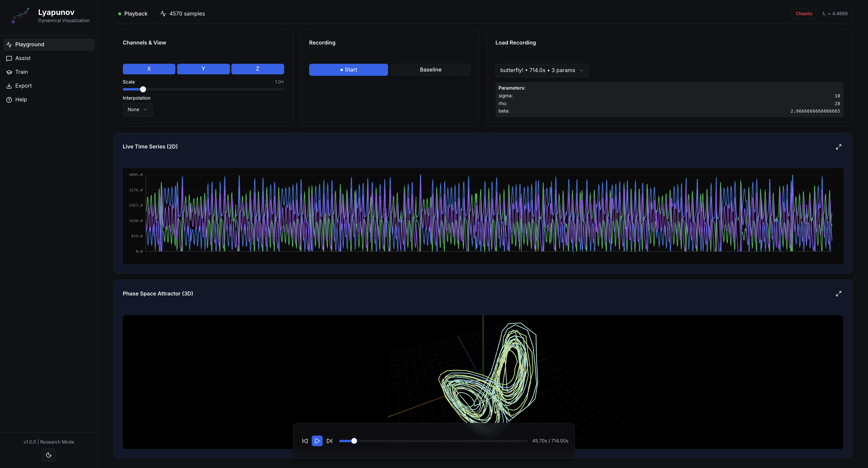Click the Scale slider handle
Screen dimensions: 868x468
(x=143, y=89)
